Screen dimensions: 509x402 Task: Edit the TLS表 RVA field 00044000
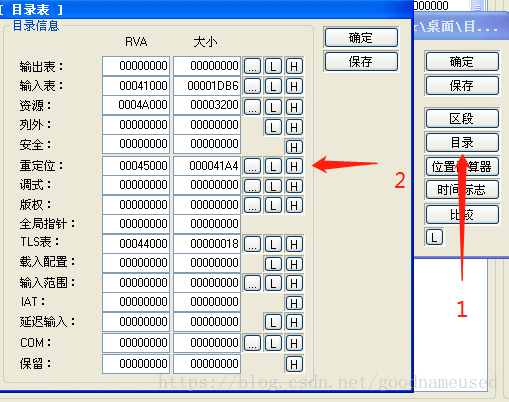click(136, 244)
